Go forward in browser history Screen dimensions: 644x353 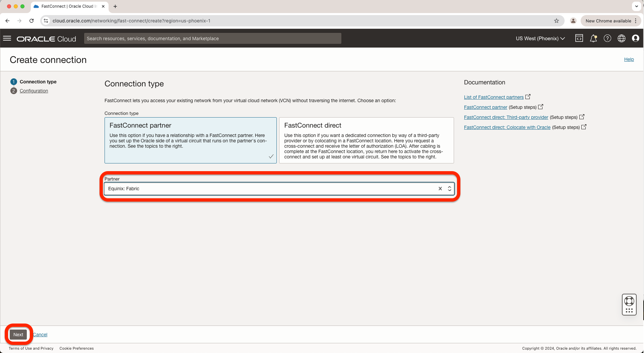pos(19,21)
